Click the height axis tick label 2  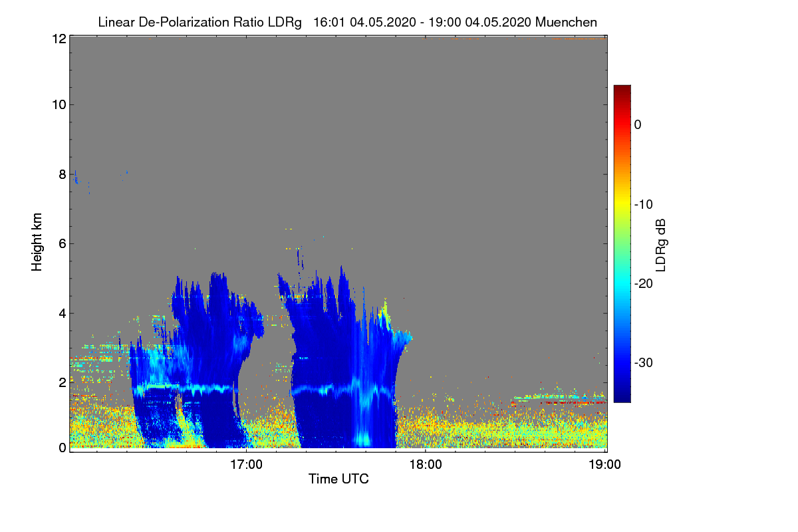click(x=62, y=382)
